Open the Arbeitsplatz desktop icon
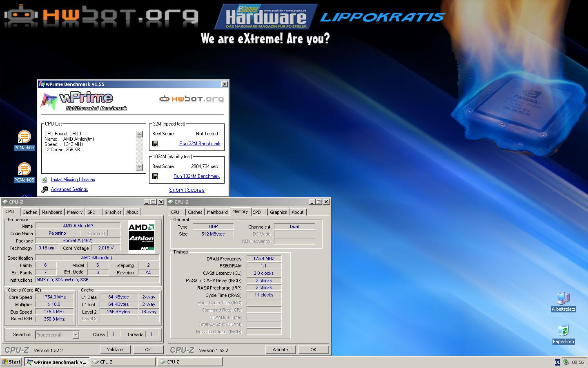Viewport: 588px width, 368px height. pos(563,302)
